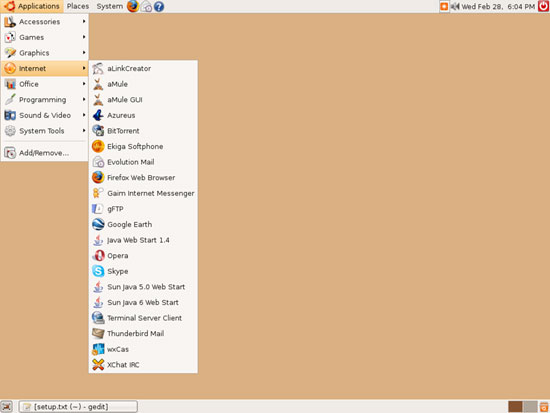The image size is (550, 413).
Task: Launch aMule from its mule icon
Action: [x=98, y=84]
